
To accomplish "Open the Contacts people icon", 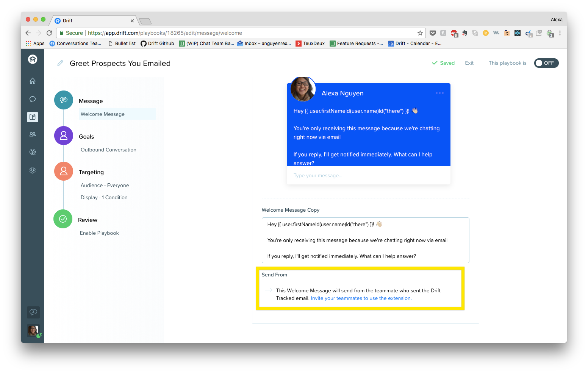I will coord(33,134).
